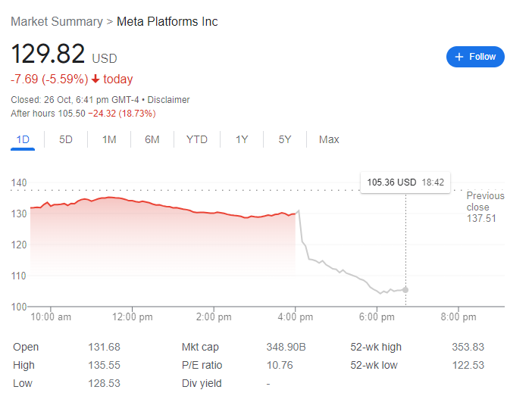
Task: Click the gray after-hours price line
Action: 341,271
